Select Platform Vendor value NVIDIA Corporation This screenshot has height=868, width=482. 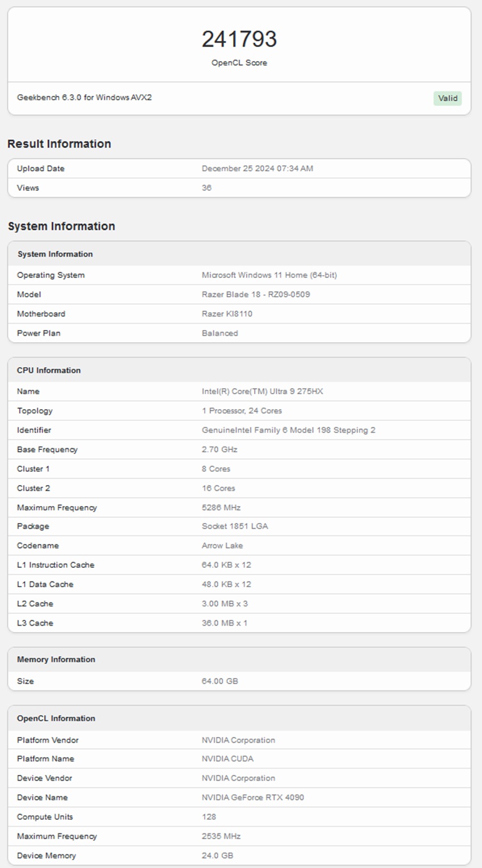[x=238, y=740]
